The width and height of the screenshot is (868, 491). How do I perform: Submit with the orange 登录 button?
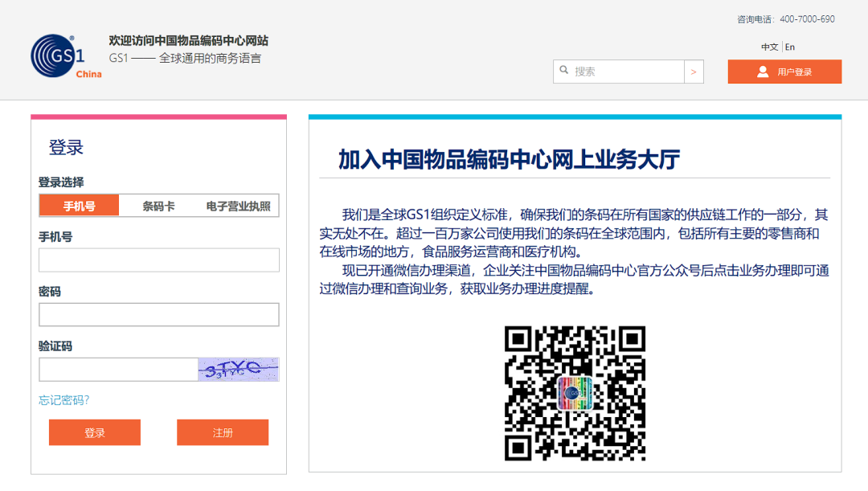[95, 432]
